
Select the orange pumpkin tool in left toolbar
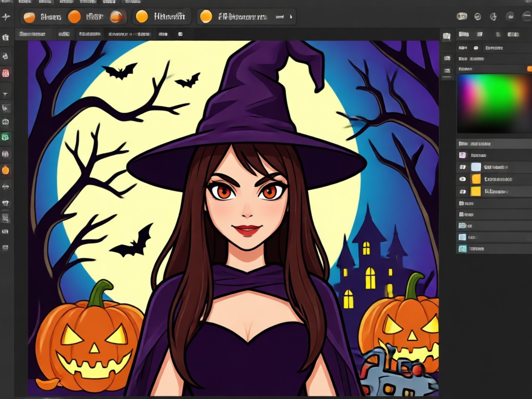[x=5, y=170]
